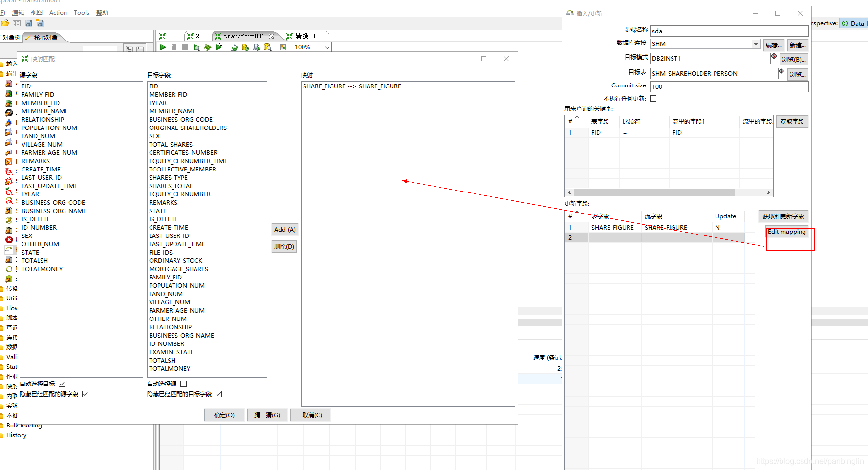868x470 pixels.
Task: Preview the transformation with the magnifier icon
Action: [x=196, y=47]
